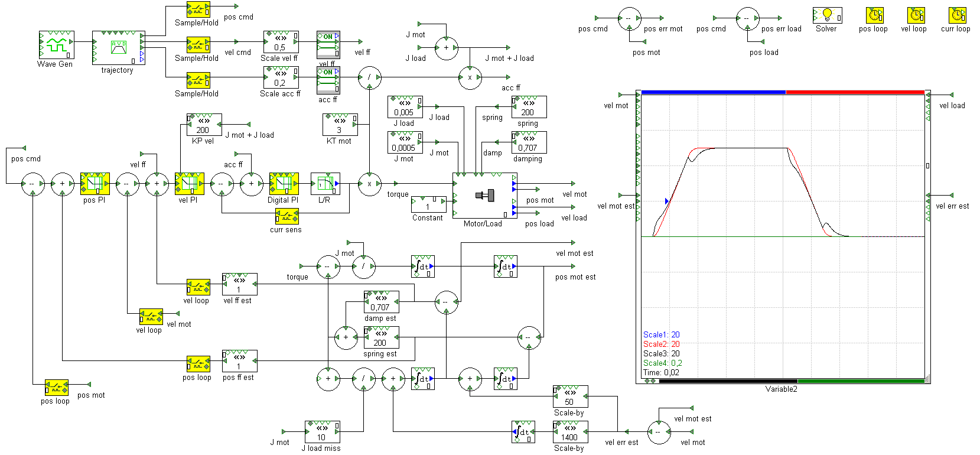Select the Wave Gen block

pyautogui.click(x=56, y=45)
